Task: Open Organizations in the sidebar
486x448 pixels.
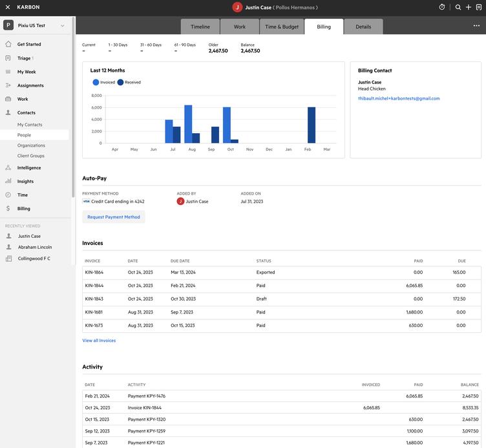Action: [x=31, y=145]
